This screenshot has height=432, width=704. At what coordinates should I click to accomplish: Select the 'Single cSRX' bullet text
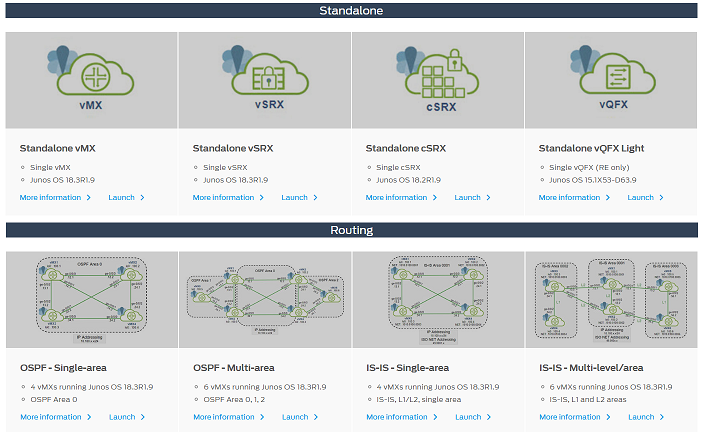pos(398,168)
